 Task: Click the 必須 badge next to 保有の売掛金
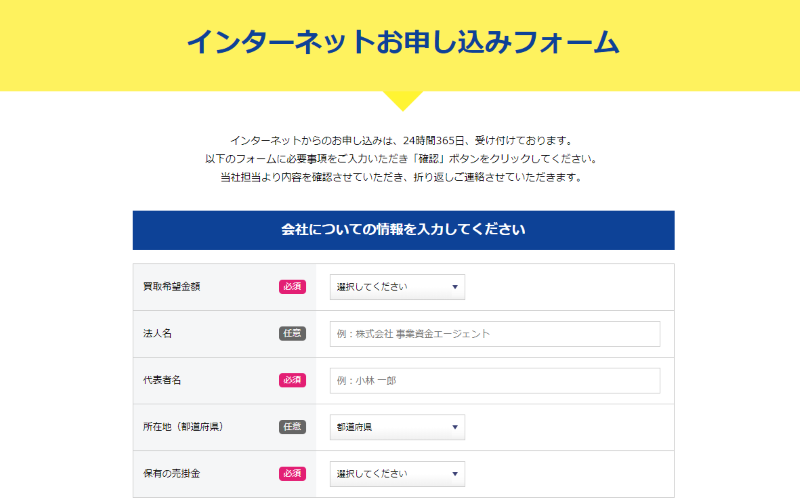(292, 473)
